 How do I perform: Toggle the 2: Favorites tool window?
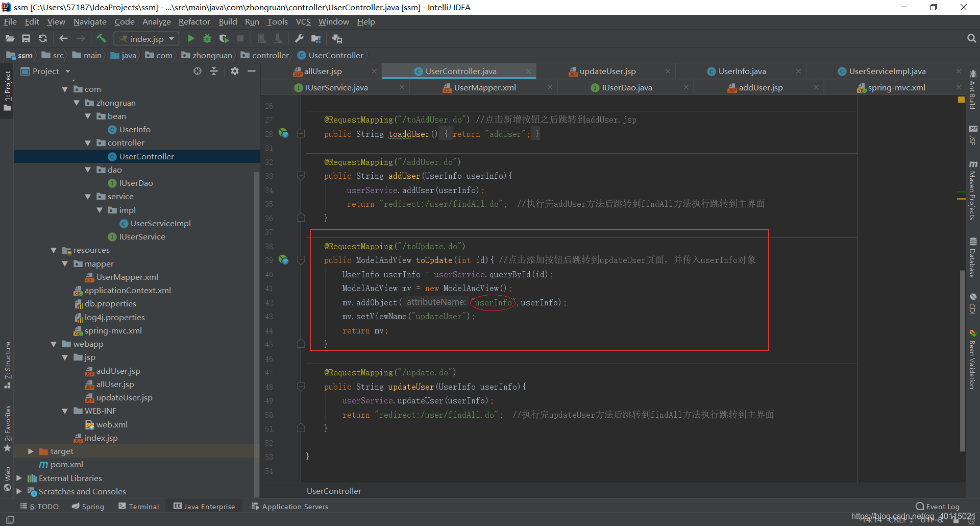7,428
